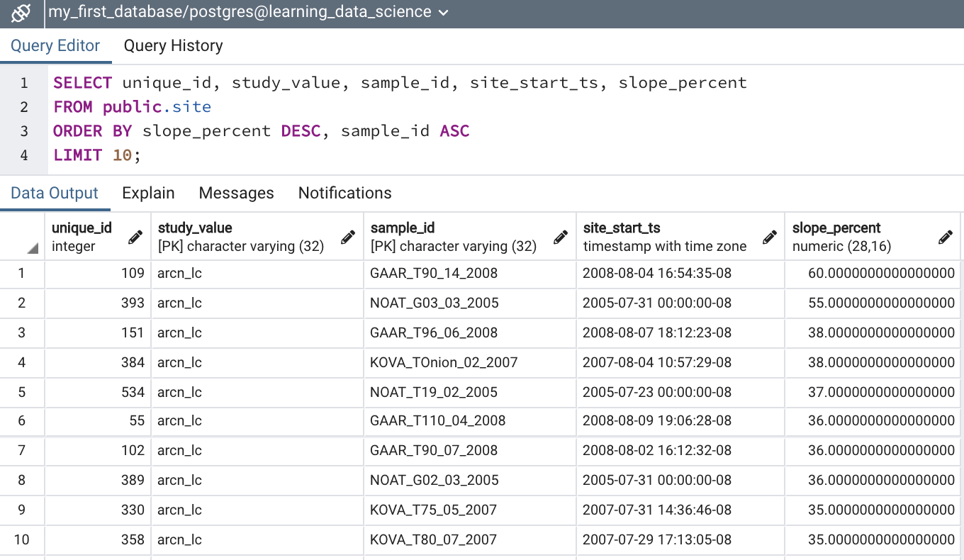Click the select-all triangle in grid corner
The image size is (964, 560).
33,248
